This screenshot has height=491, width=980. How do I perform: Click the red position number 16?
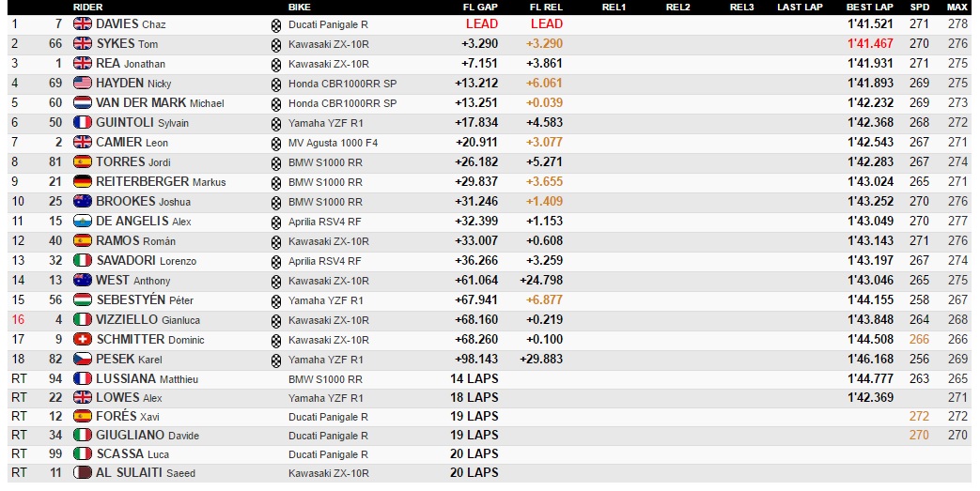point(17,320)
